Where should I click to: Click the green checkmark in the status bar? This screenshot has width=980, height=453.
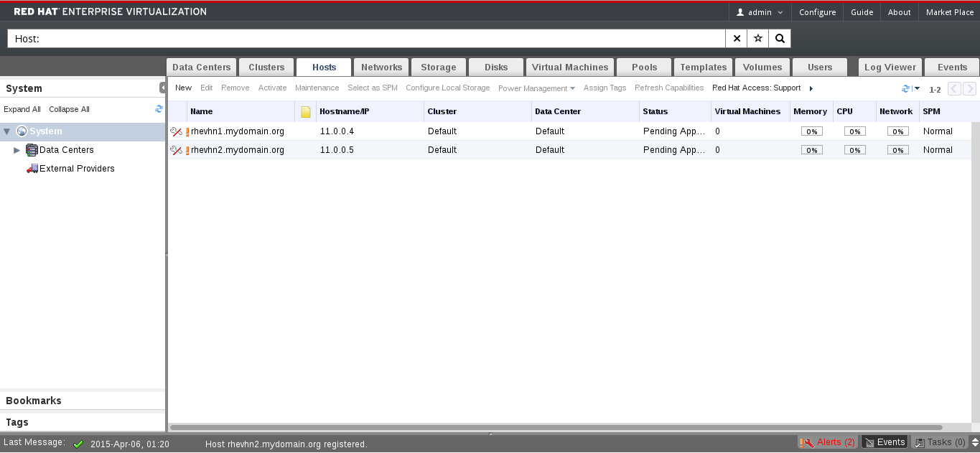point(78,444)
